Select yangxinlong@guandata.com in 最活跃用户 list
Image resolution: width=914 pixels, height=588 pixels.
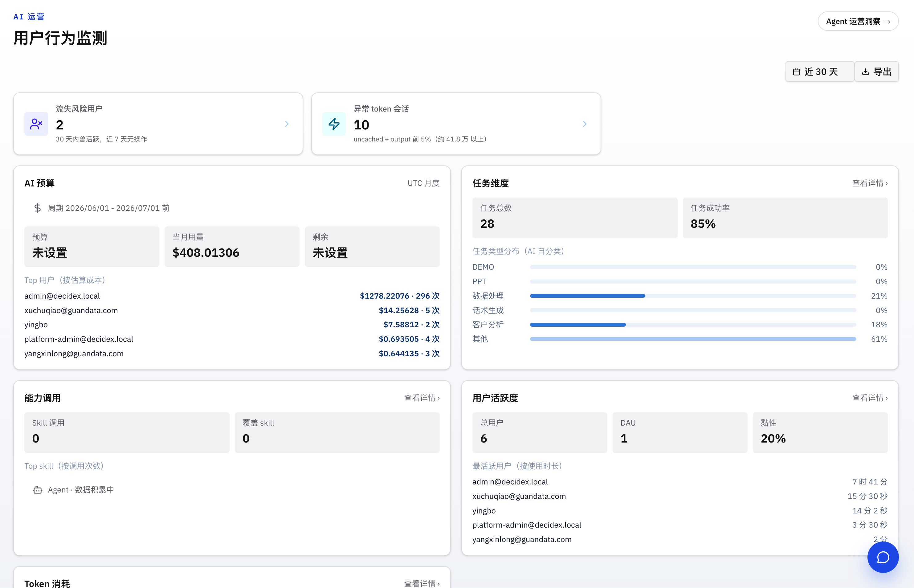[x=522, y=540]
